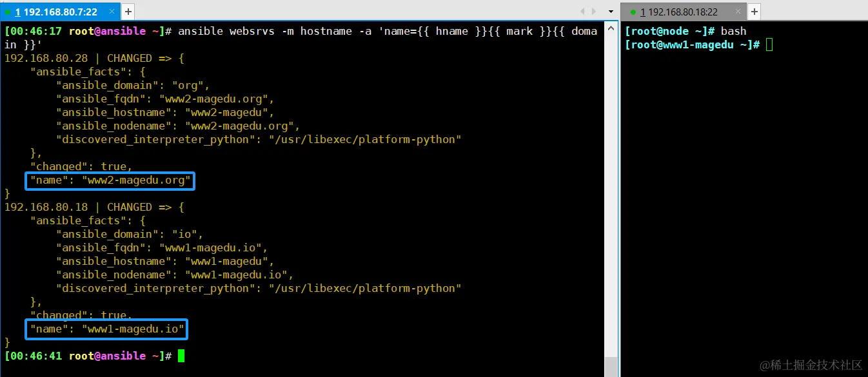Click the scroll tabs left arrow
Viewport: 868px width, 377px height.
tap(583, 12)
